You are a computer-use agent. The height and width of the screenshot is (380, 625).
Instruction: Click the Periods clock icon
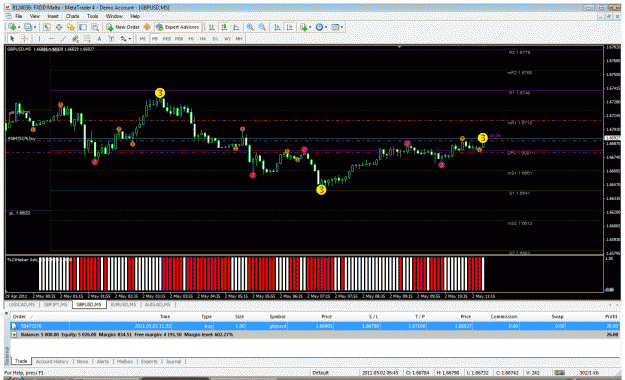319,27
